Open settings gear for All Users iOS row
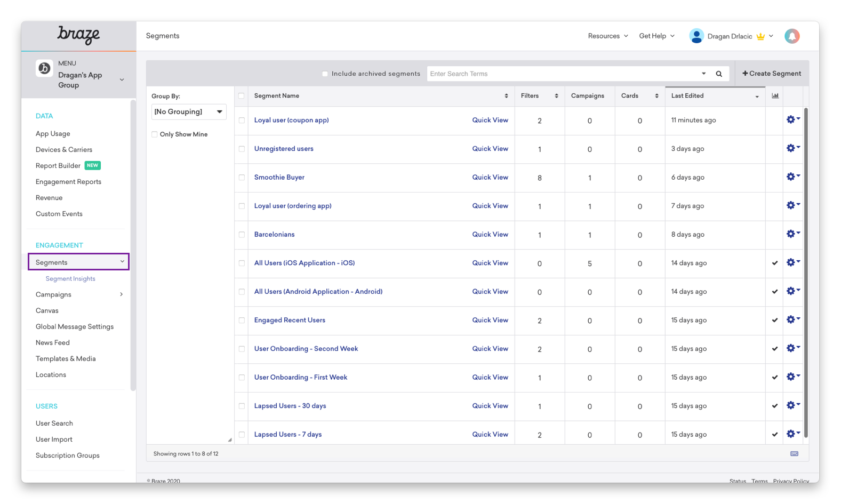The image size is (841, 504). pos(793,262)
